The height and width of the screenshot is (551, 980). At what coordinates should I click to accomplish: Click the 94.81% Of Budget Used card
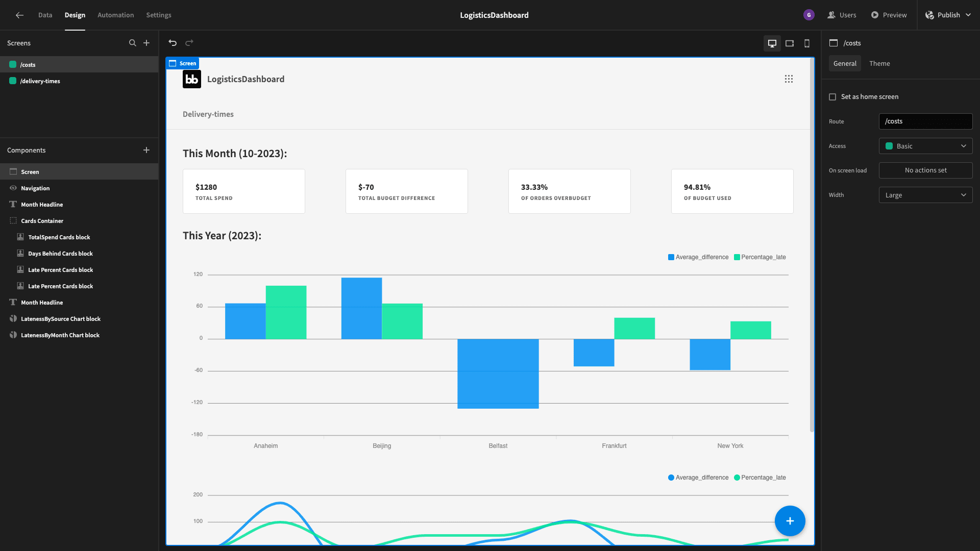coord(732,191)
